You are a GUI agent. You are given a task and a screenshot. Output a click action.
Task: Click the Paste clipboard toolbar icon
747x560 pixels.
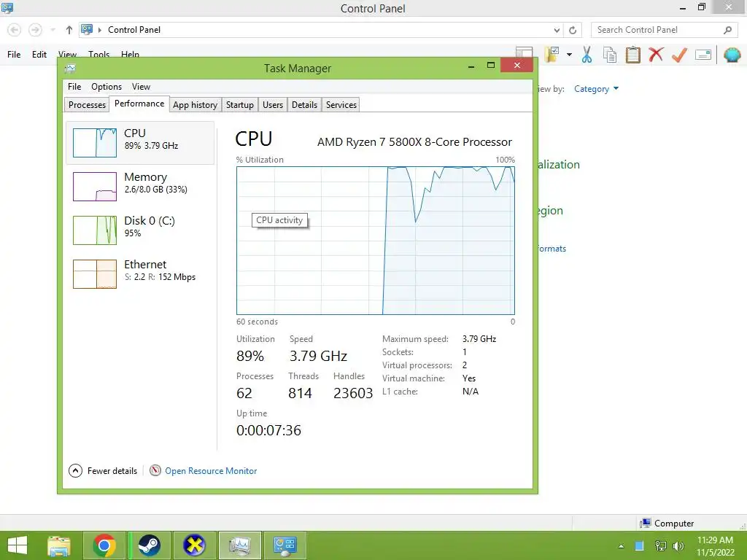click(x=632, y=55)
